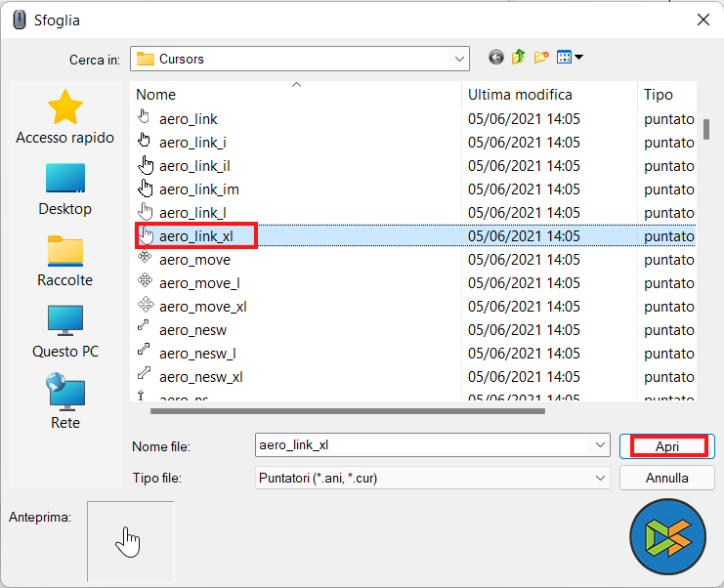Open Raccolte from the sidebar
Viewport: 724px width, 588px height.
pyautogui.click(x=64, y=261)
